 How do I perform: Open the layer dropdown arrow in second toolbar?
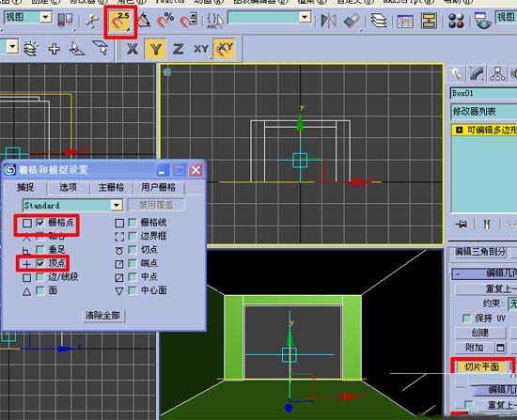tap(12, 46)
